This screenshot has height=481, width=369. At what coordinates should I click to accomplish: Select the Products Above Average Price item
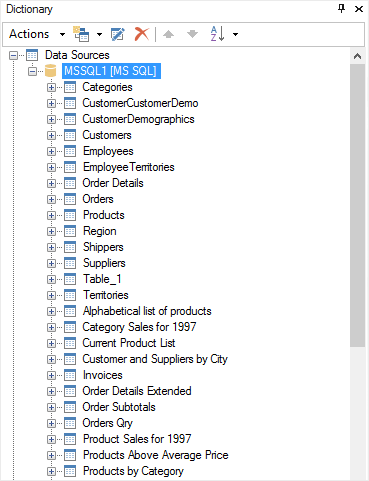pos(155,455)
